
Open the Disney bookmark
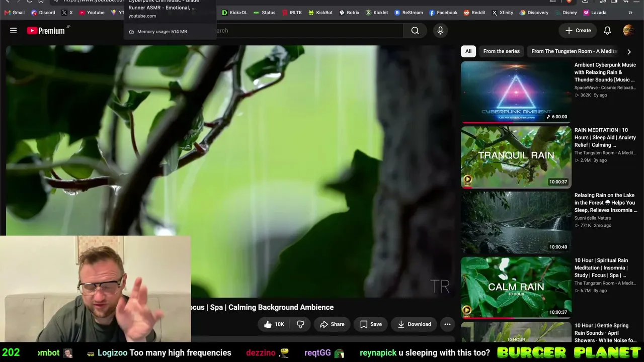566,13
